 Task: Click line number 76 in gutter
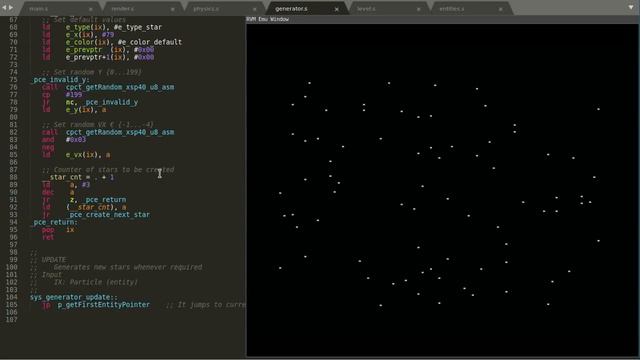coord(13,87)
